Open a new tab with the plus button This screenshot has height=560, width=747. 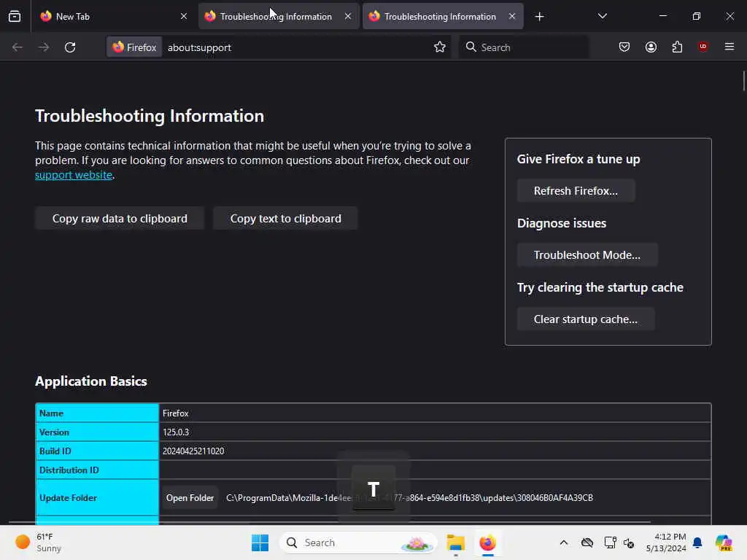point(539,17)
